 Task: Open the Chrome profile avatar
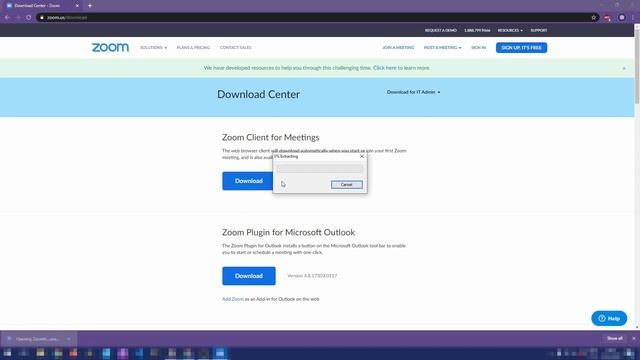[x=622, y=18]
